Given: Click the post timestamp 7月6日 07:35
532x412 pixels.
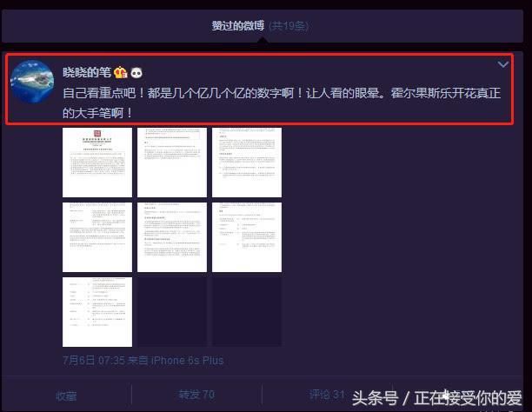Looking at the screenshot, I should (x=94, y=361).
